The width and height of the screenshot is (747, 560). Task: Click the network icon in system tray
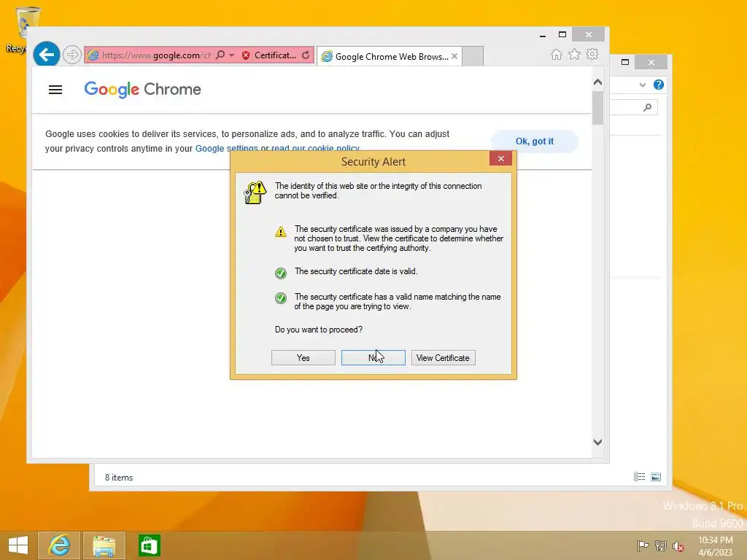pyautogui.click(x=661, y=545)
